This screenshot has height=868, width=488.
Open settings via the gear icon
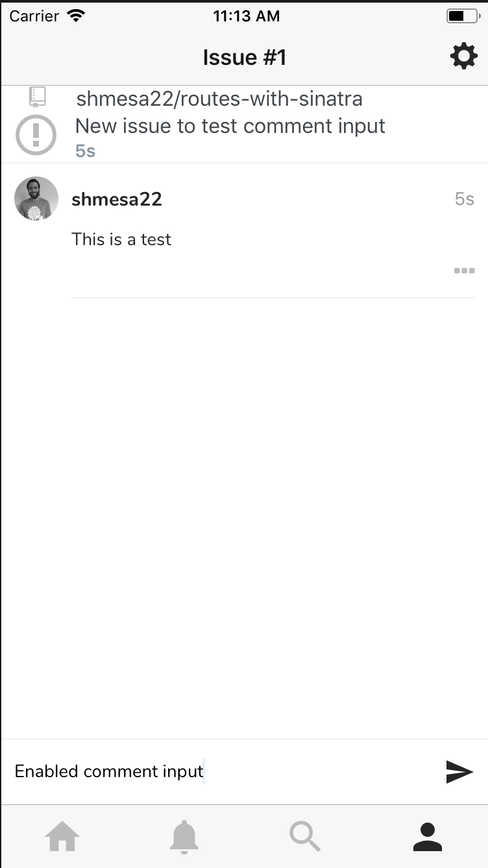pos(463,57)
